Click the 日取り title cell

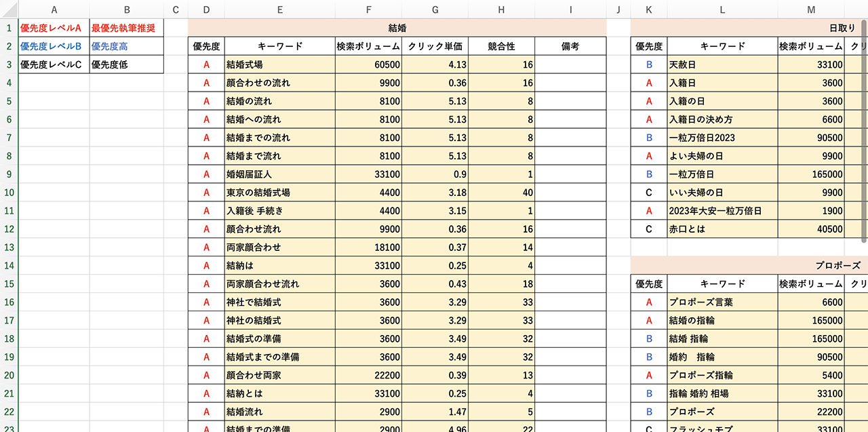click(749, 28)
